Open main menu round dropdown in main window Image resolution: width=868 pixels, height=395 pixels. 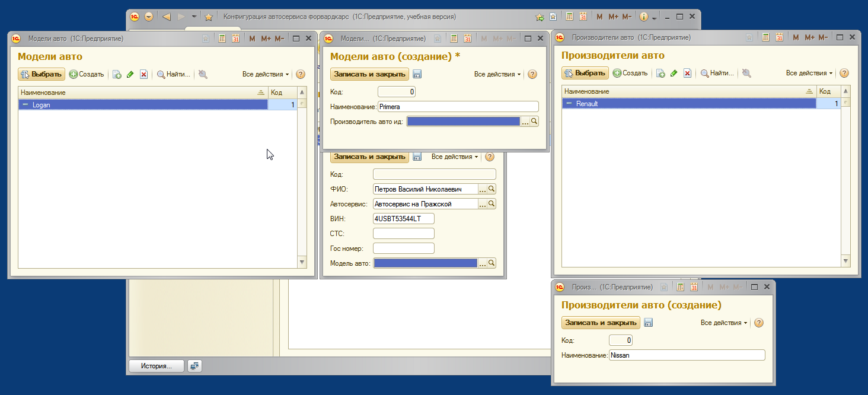pos(149,17)
